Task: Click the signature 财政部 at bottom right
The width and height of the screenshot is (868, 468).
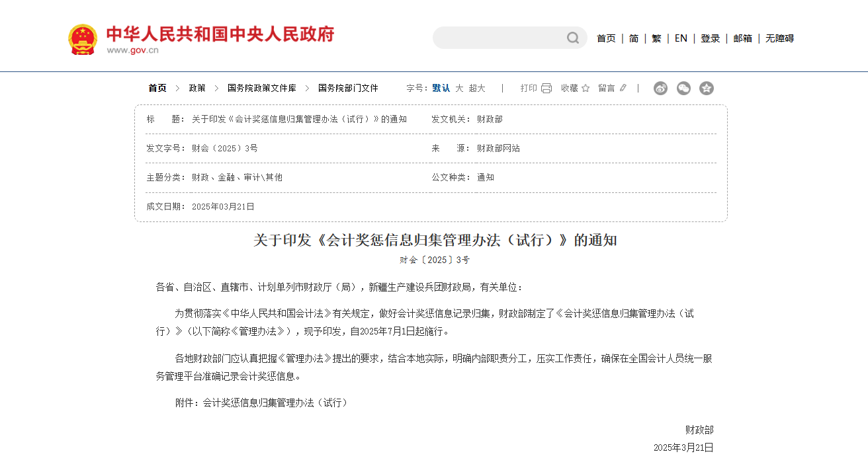Action: coord(699,430)
